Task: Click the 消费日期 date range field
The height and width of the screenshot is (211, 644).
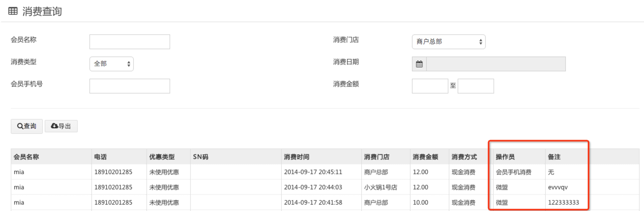Action: pyautogui.click(x=496, y=64)
